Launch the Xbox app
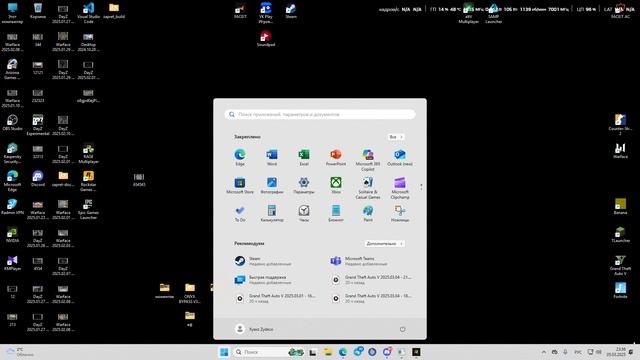The image size is (640, 360). tap(336, 185)
